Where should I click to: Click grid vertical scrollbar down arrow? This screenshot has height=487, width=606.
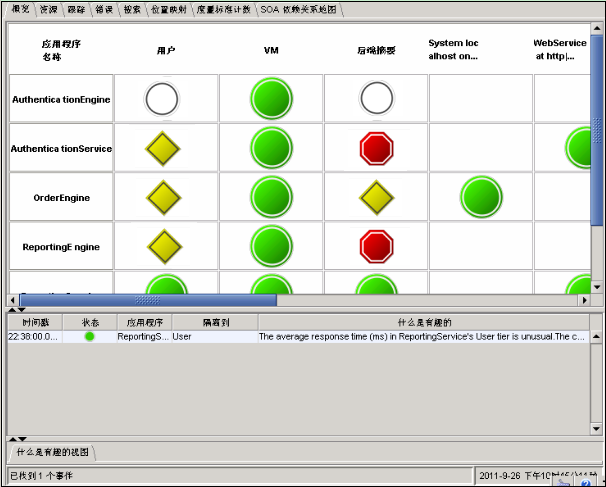597,287
